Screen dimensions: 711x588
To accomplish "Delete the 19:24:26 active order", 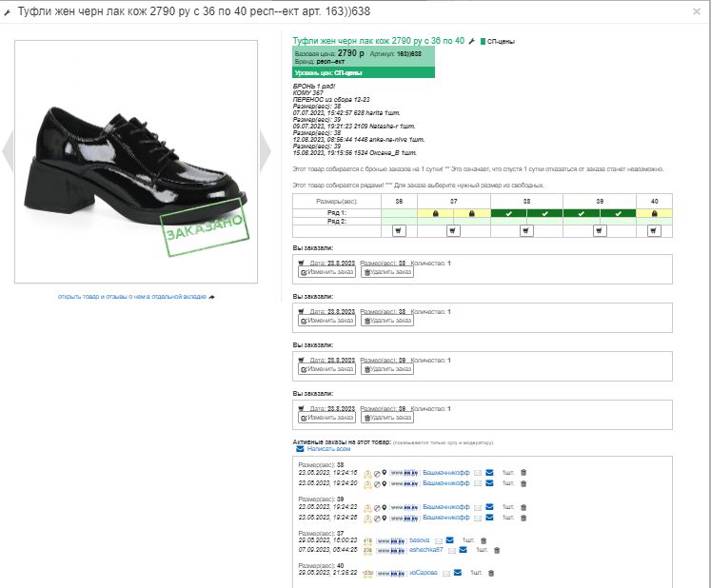I will [x=523, y=518].
